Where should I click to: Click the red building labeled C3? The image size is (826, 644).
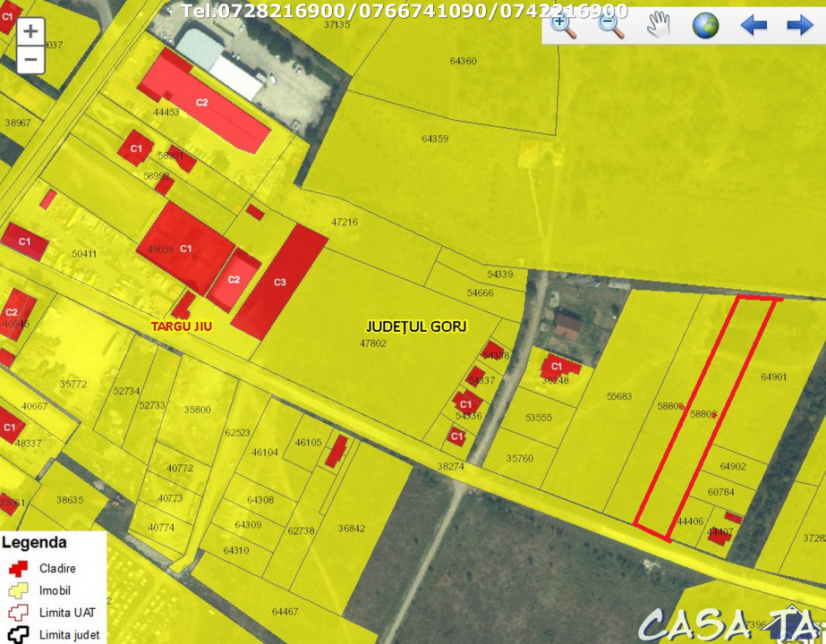pyautogui.click(x=280, y=282)
